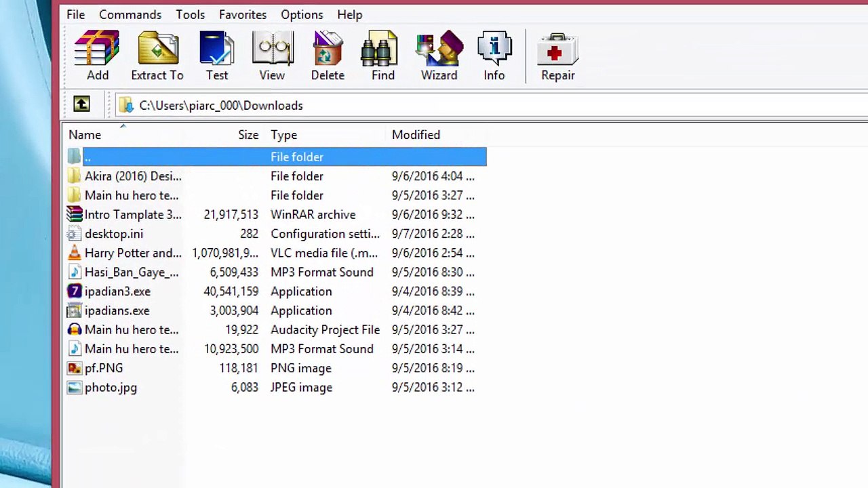Click the size value 6,083
The width and height of the screenshot is (868, 488).
[x=245, y=388]
